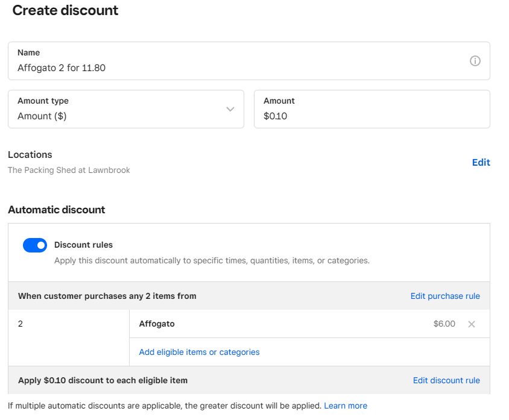
Task: Click 'Edit discount rule' link
Action: 446,380
